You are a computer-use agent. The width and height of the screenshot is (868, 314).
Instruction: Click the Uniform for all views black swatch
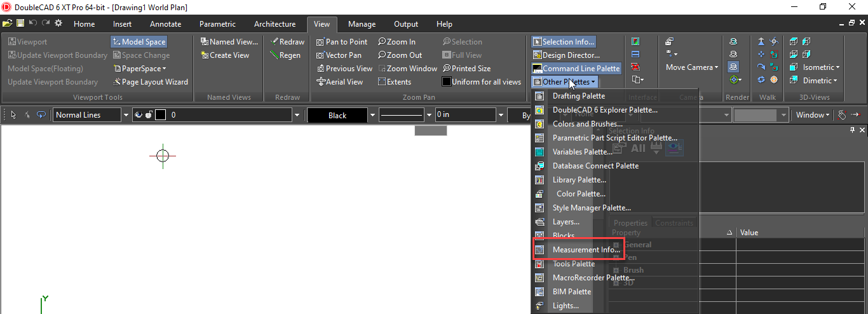[x=447, y=82]
